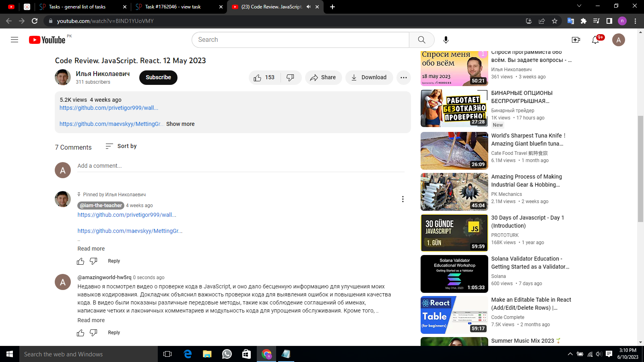
Task: Open File Explorer from the taskbar
Action: click(207, 354)
